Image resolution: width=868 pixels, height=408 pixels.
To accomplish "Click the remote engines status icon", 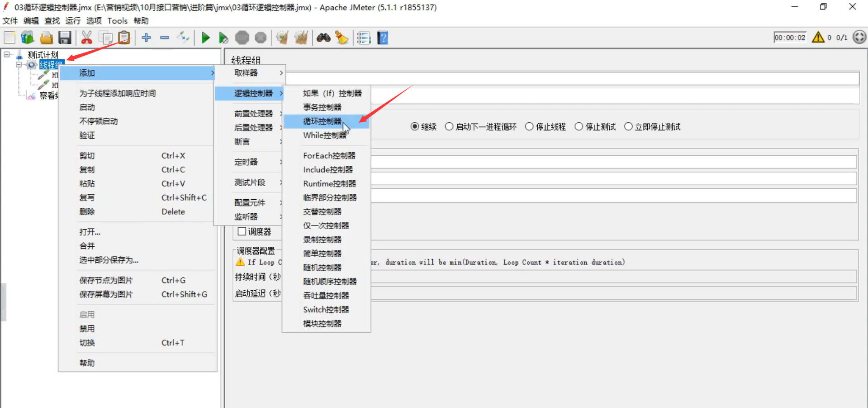I will coord(859,37).
